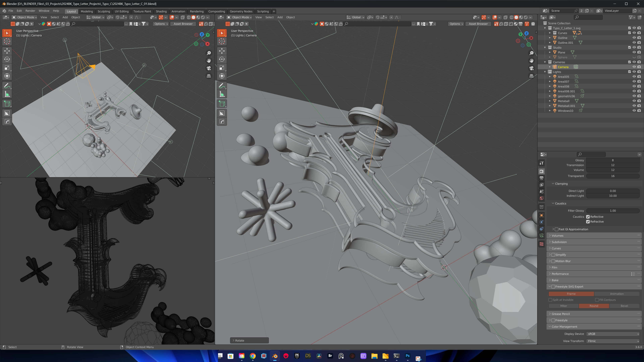The width and height of the screenshot is (644, 362).
Task: Enable Freestyle SVG Export checkbox
Action: click(x=553, y=287)
